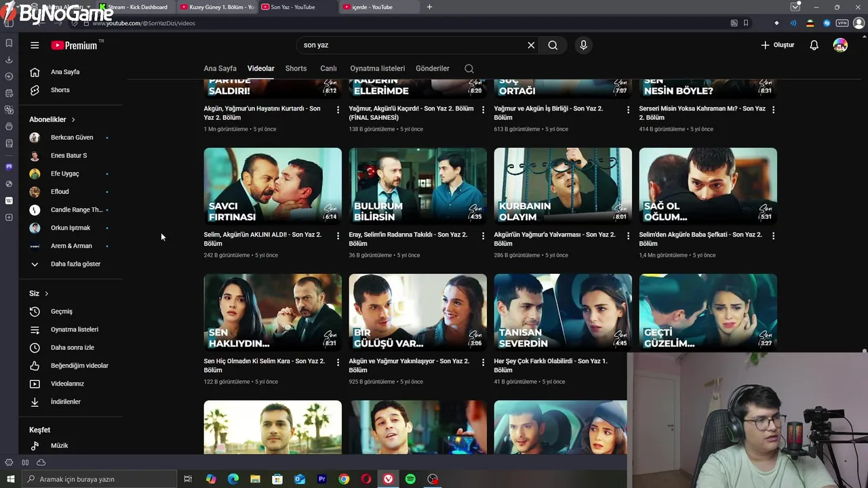Open the Shorts channel tab
This screenshot has height=488, width=868.
click(296, 68)
